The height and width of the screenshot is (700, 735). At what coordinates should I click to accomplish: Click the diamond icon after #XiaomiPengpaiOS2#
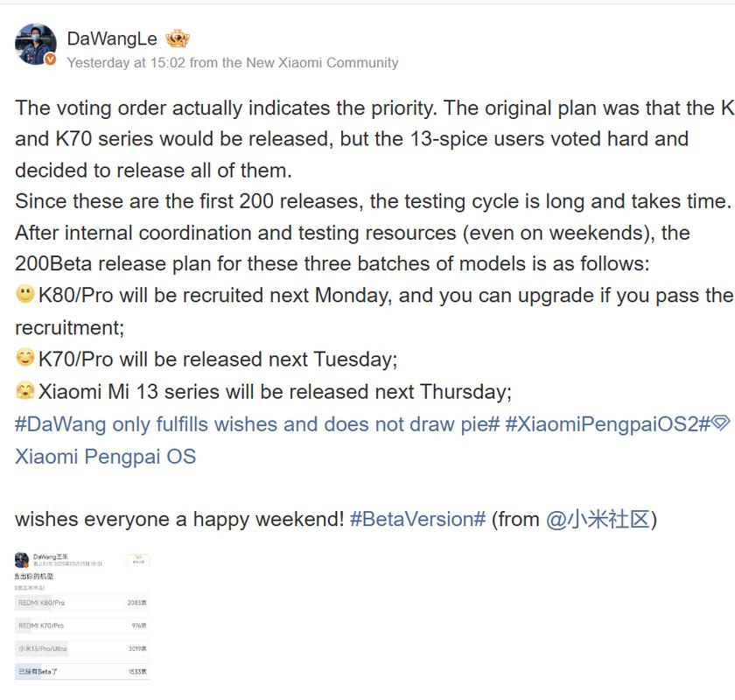(x=721, y=424)
